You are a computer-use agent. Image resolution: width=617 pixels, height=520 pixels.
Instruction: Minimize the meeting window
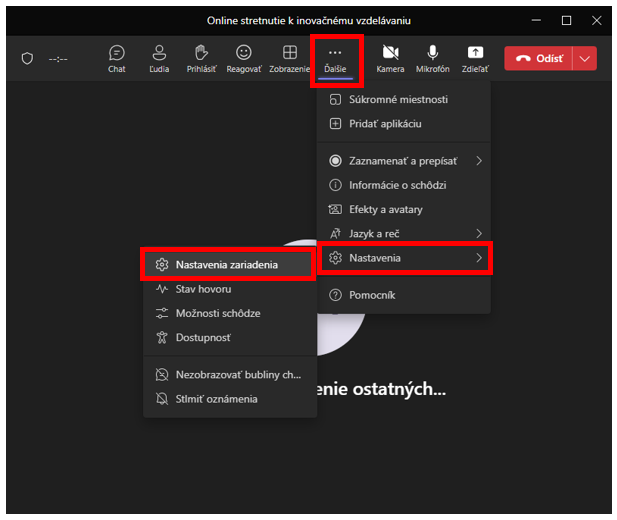(x=536, y=20)
